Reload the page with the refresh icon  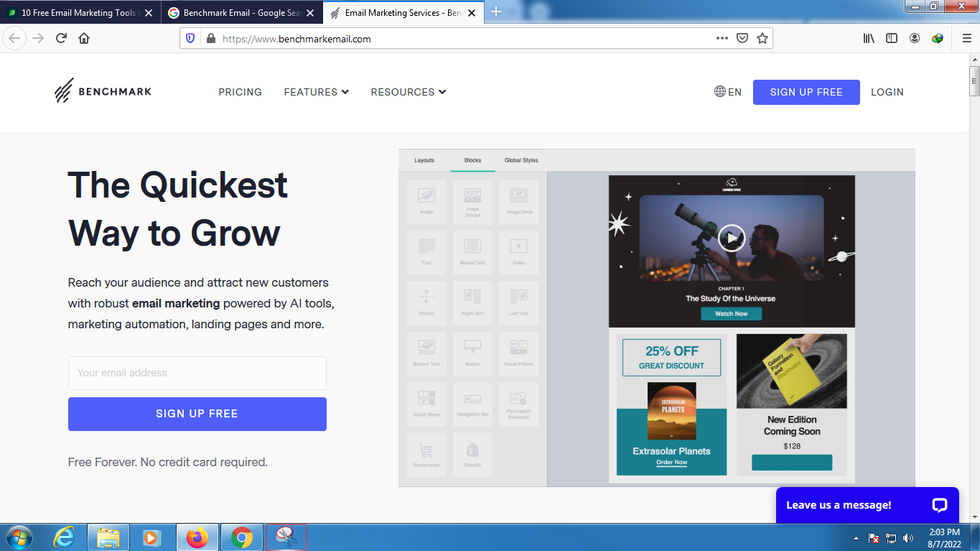tap(61, 38)
